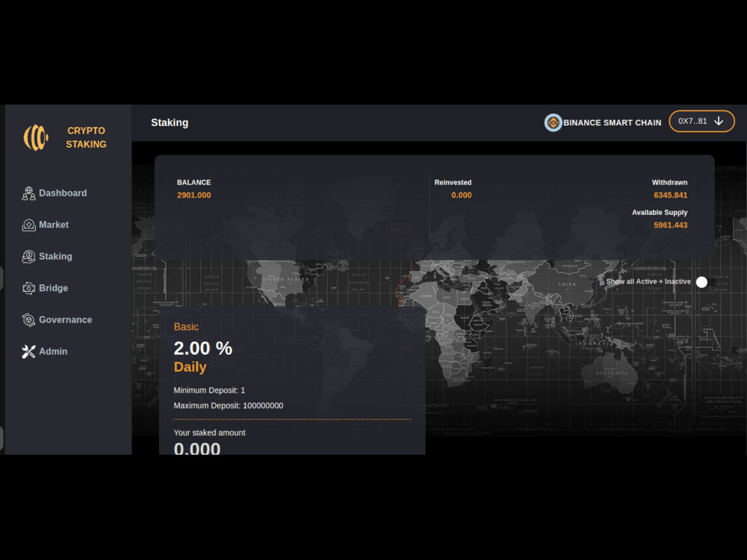Click the Staking coin-hand icon
747x560 pixels.
click(x=28, y=257)
